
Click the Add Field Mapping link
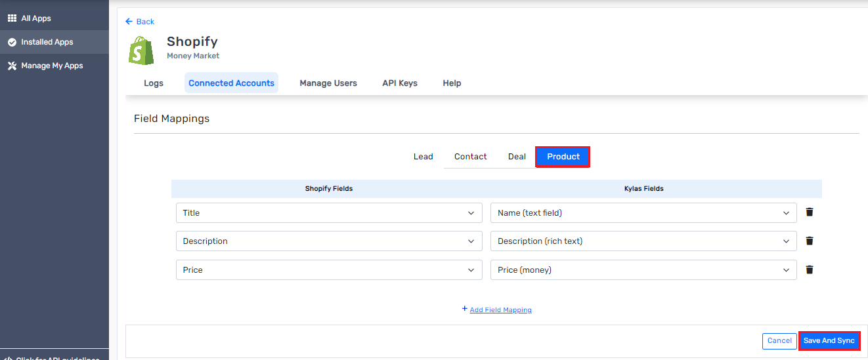[500, 310]
